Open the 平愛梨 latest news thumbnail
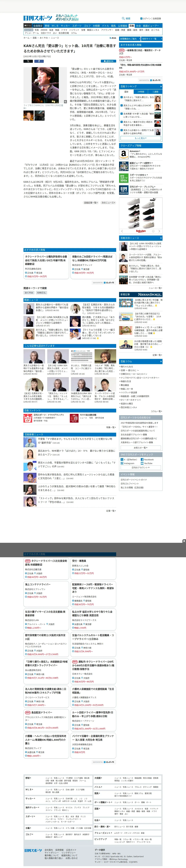Screen dimensions: 186x868 [30, 442]
